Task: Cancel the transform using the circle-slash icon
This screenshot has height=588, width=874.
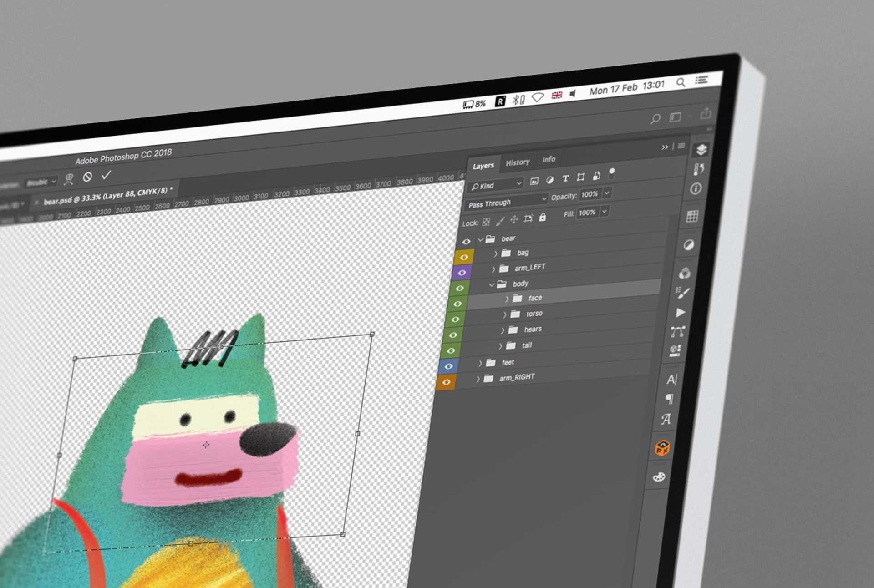Action: (87, 177)
